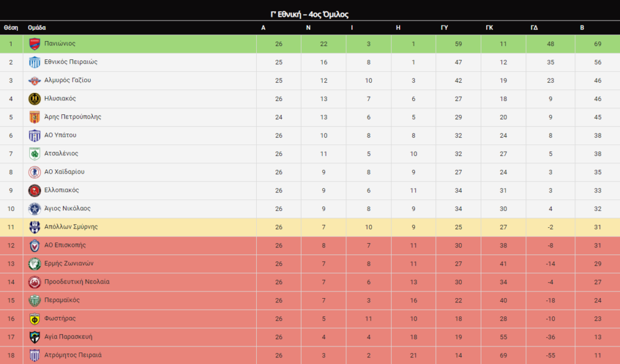This screenshot has width=620, height=364.
Task: Click the Ελλοπιακός red team crest
Action: pyautogui.click(x=35, y=190)
